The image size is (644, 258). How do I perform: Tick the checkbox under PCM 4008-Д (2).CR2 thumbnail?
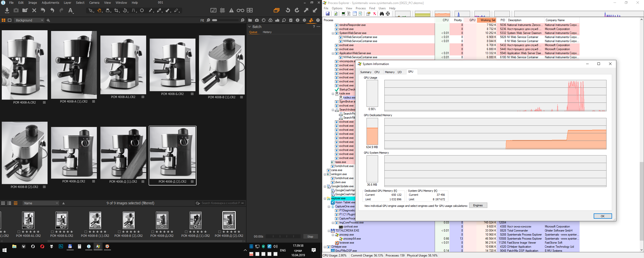coord(220,232)
